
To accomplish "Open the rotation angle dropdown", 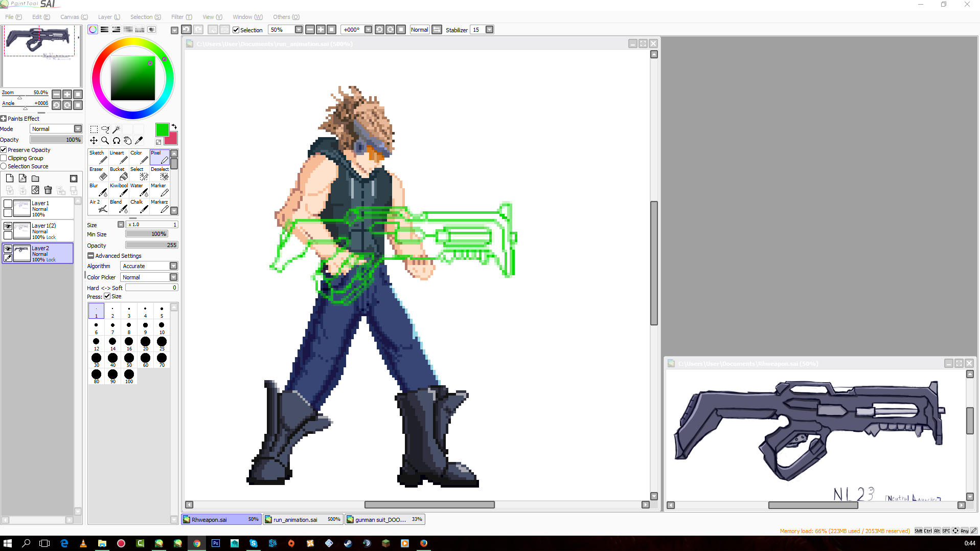I will 368,30.
